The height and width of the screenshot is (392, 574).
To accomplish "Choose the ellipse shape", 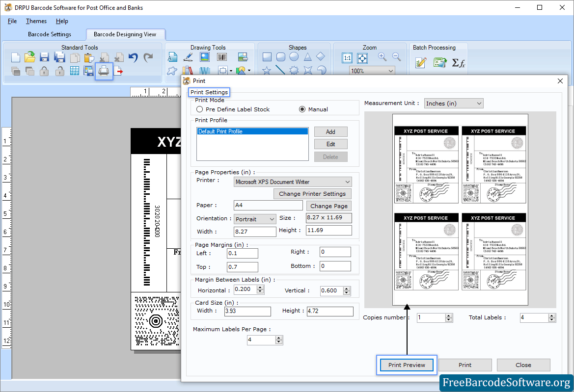I will [x=294, y=57].
